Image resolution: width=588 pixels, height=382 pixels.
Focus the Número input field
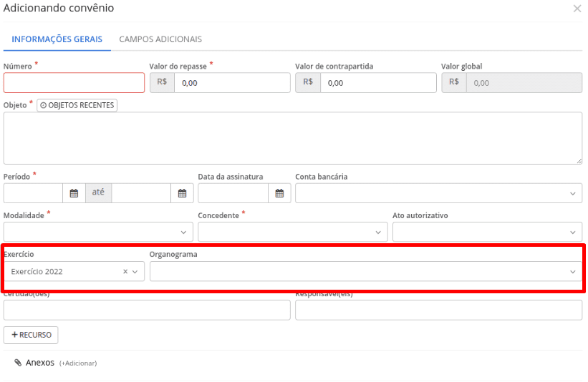(74, 83)
